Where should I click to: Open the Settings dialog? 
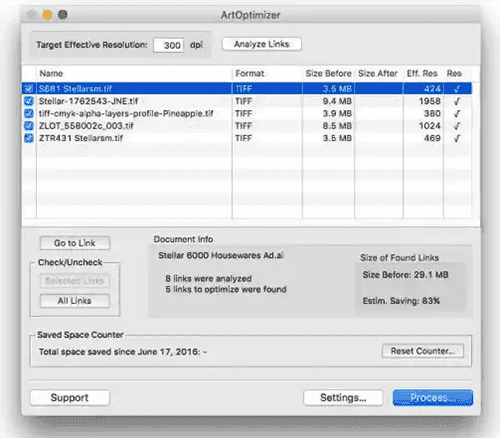[343, 398]
